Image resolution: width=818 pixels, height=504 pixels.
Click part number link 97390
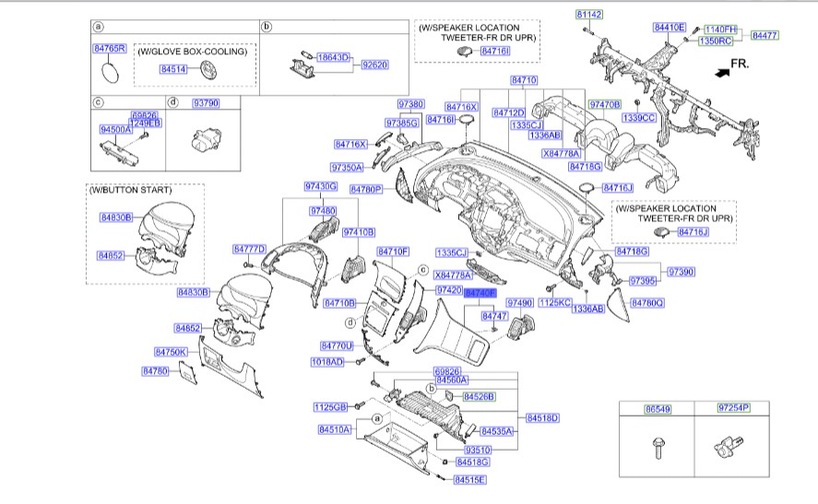point(681,272)
